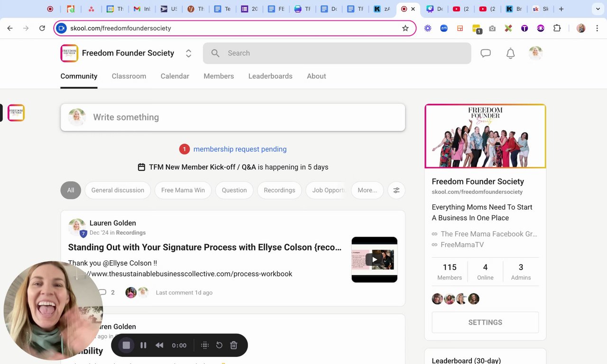This screenshot has width=607, height=364.
Task: Expand the group switcher arrows
Action: (188, 53)
